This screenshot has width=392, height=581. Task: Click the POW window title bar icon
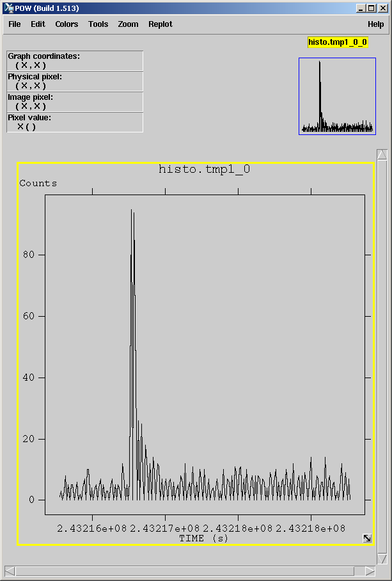point(8,8)
